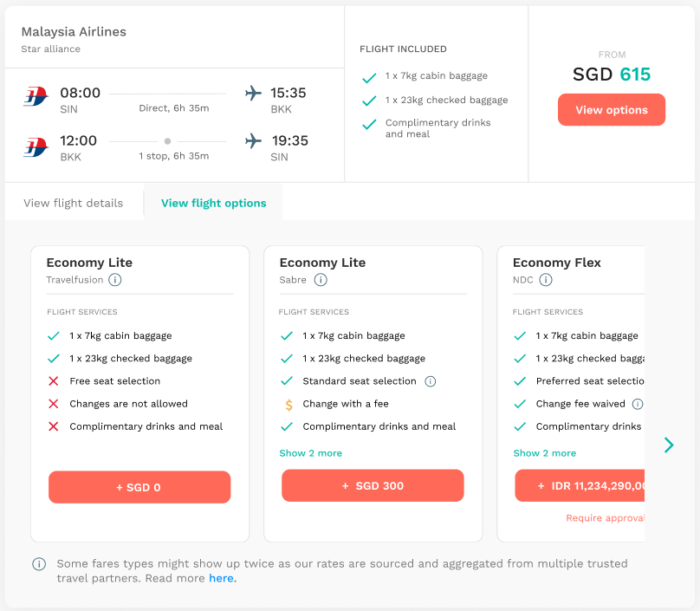Click red X beside Free seat selection
Viewport: 700px width, 611px height.
(x=54, y=381)
